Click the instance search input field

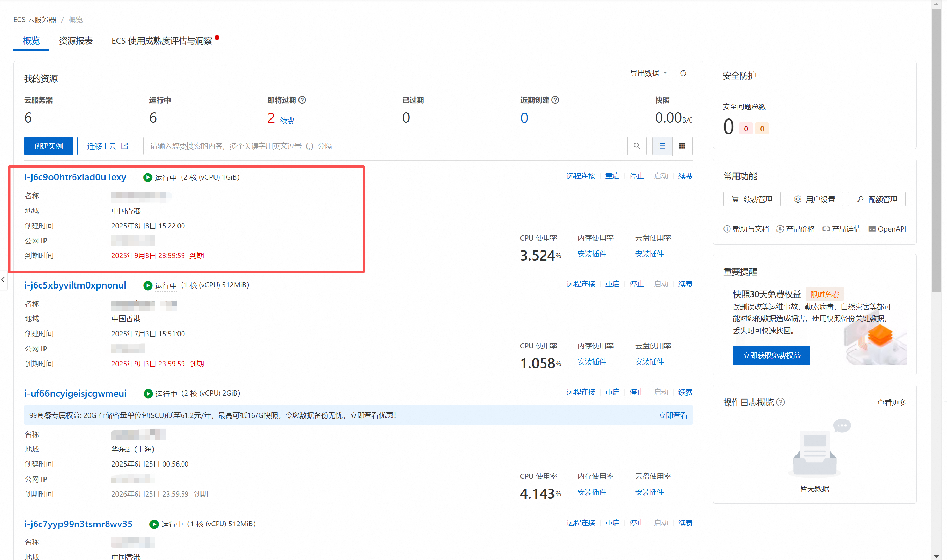click(385, 146)
